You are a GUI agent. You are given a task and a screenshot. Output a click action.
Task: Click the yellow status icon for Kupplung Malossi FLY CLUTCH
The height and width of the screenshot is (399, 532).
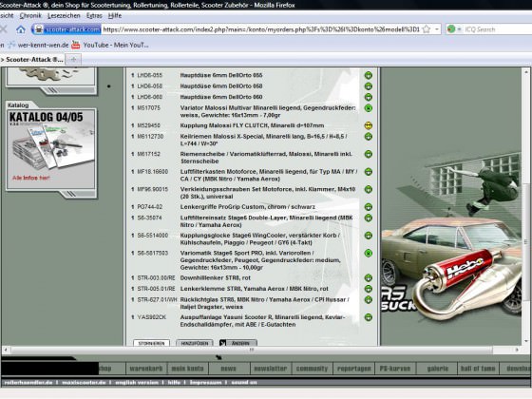(369, 125)
